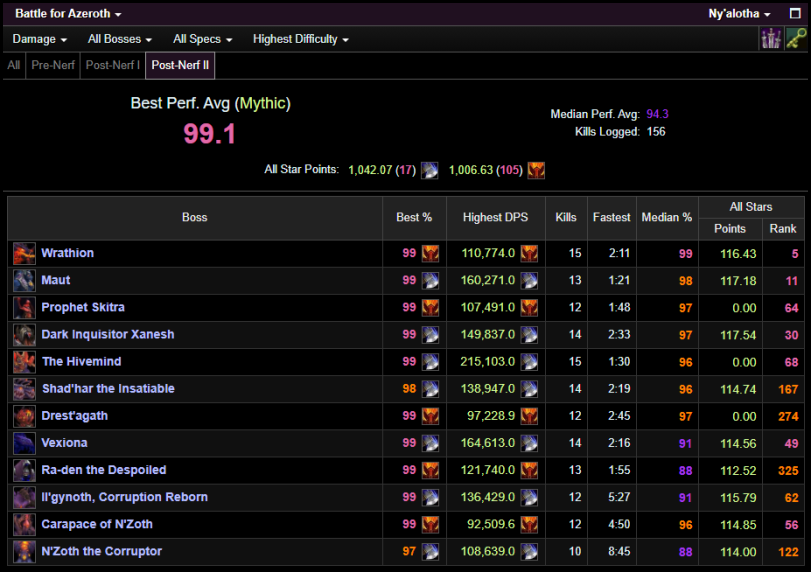This screenshot has width=811, height=572.
Task: Click the spec icon after 1,042.07 All Star Points
Action: pyautogui.click(x=429, y=170)
